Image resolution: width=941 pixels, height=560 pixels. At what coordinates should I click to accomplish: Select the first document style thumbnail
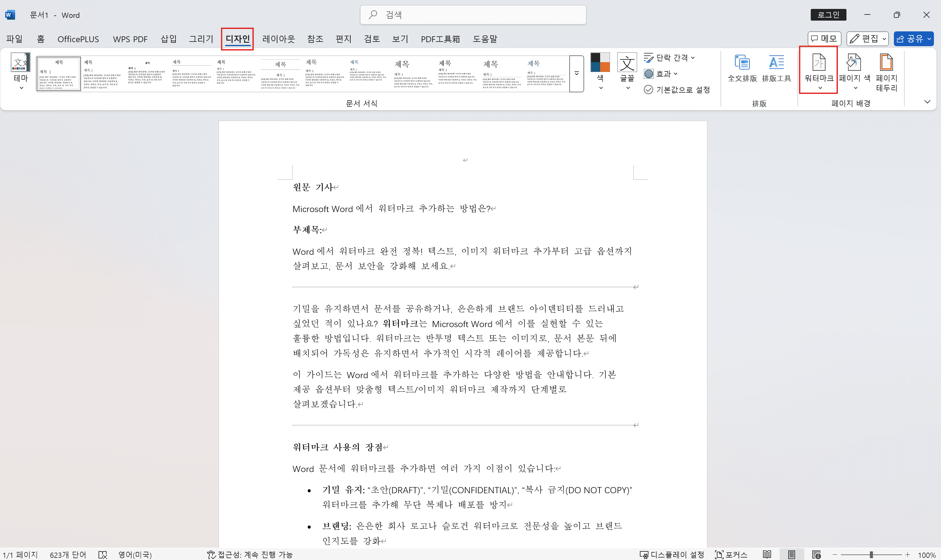pos(59,74)
